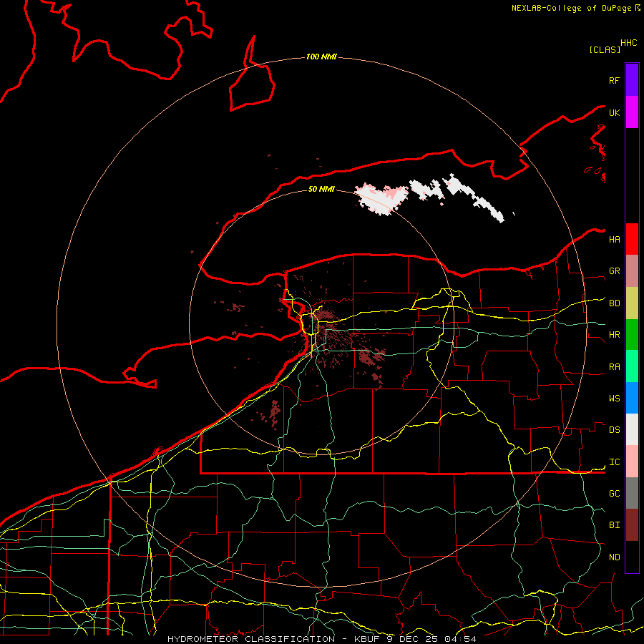Click the BI brown legend swatch
The height and width of the screenshot is (644, 644).
pos(632,525)
